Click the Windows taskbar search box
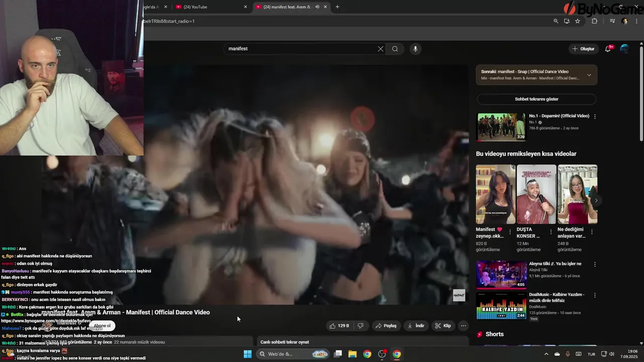The height and width of the screenshot is (362, 644). (x=294, y=354)
